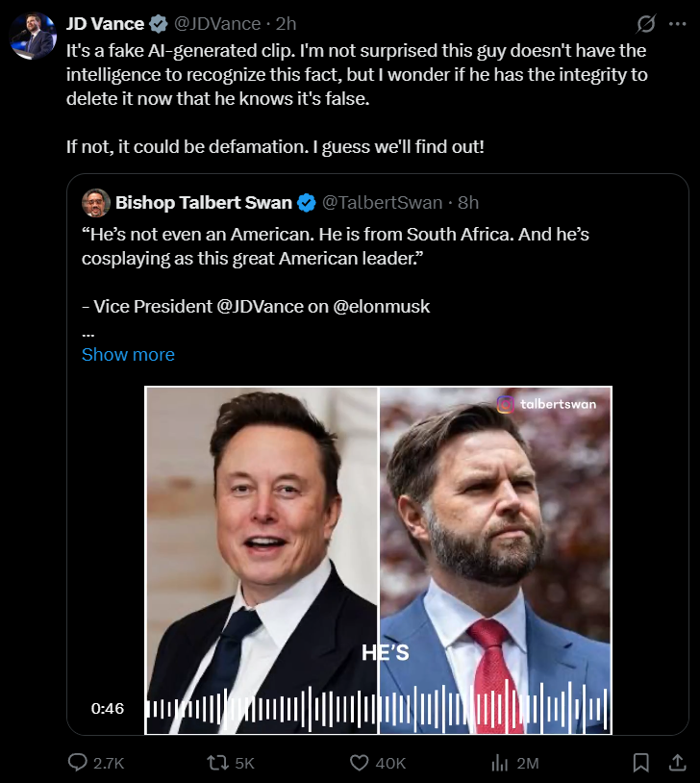Click Bishop Talbert Swan's name
This screenshot has width=700, height=783.
[204, 202]
